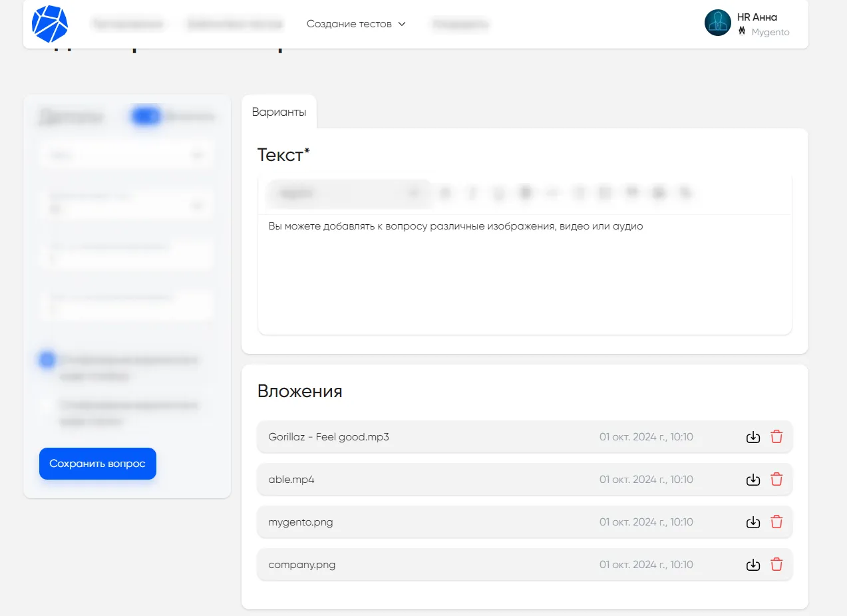Enable the unchecked checkbox above Сохранить вопрос
847x616 pixels.
(x=47, y=405)
